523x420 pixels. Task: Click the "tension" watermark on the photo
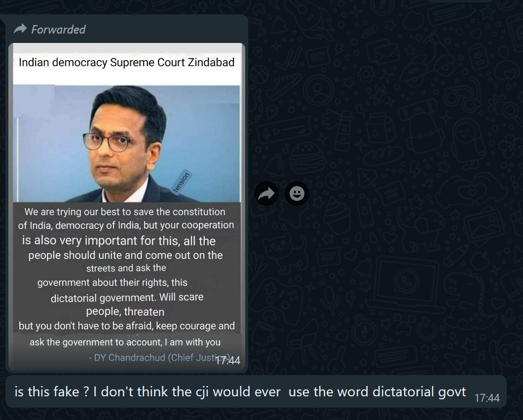181,182
